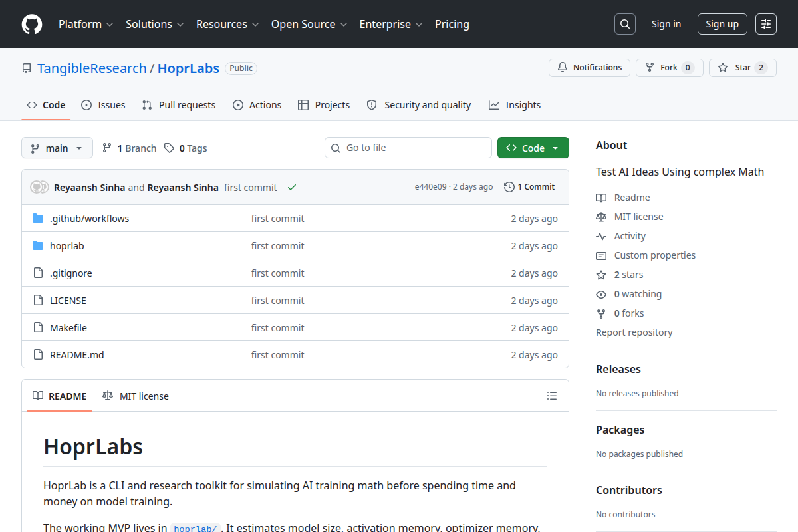Open the README outline list icon
This screenshot has height=532, width=798.
tap(552, 396)
